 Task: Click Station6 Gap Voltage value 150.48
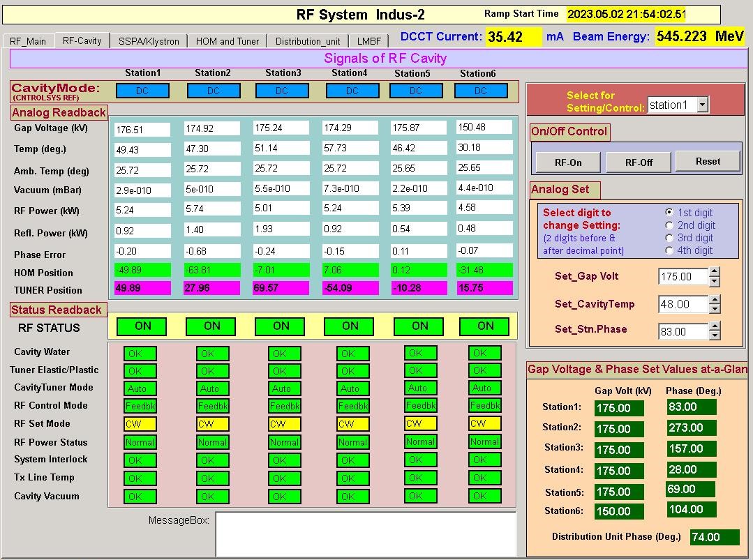[x=484, y=127]
